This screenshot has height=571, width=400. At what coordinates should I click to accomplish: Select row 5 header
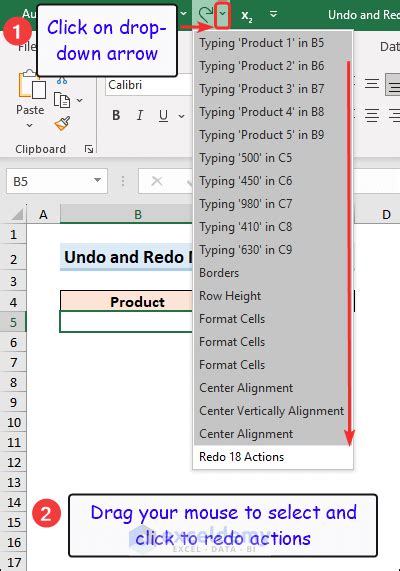point(13,322)
